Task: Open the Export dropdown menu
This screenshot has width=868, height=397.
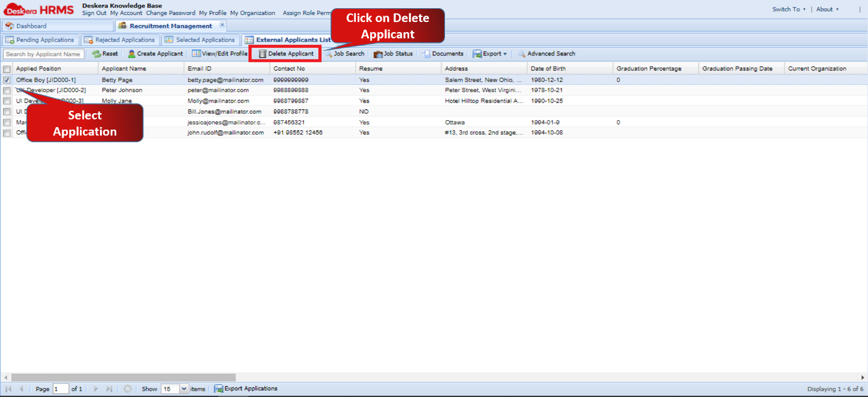Action: 491,53
